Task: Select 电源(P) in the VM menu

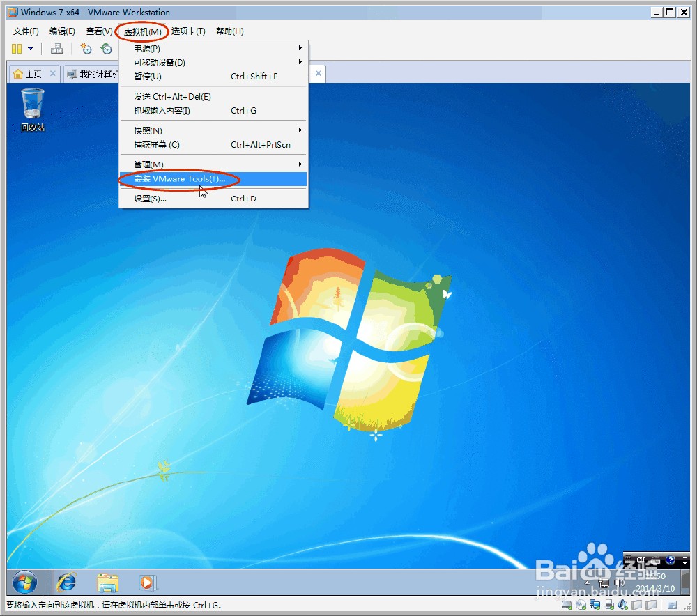Action: coord(213,48)
